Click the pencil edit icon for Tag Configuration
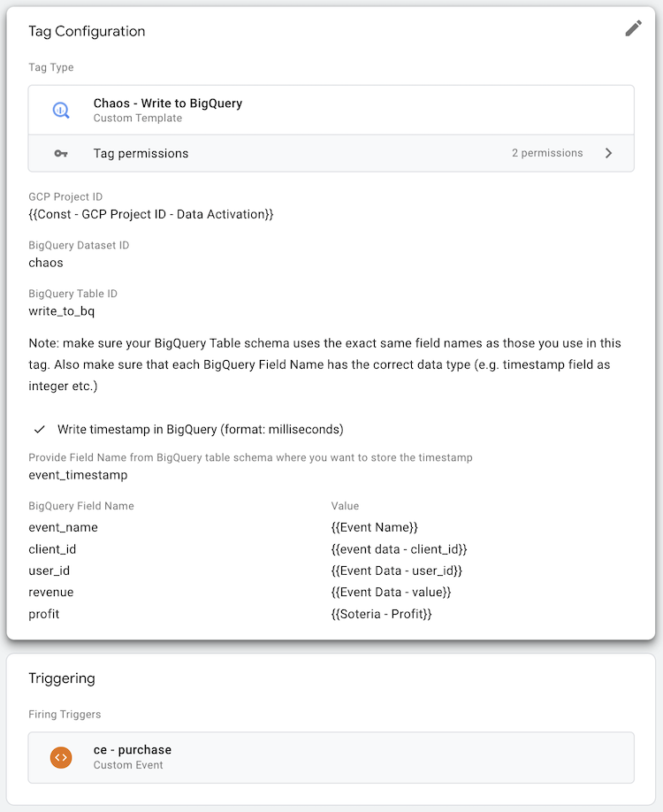 point(633,28)
